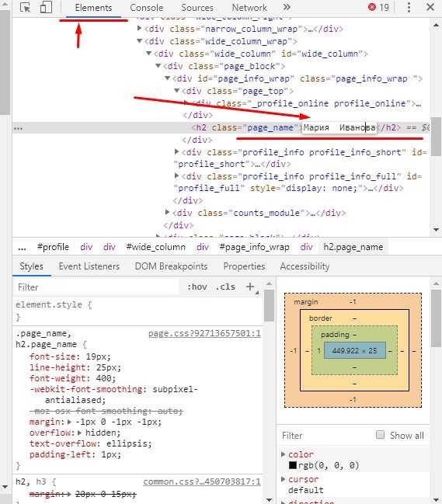Click the breadcrumb ellipsis before #profile
Screen dimensions: 442x504
pos(22,247)
